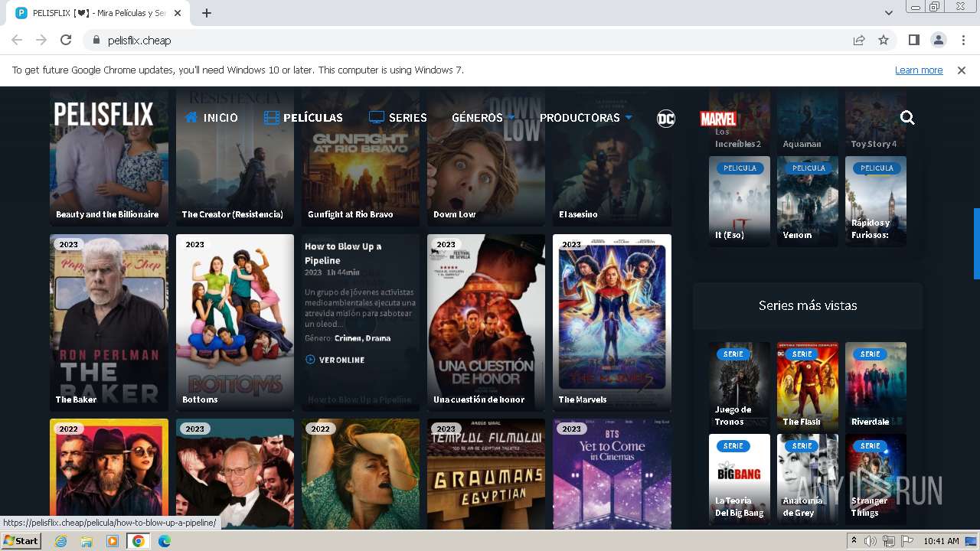Click the site search magnifier icon
The height and width of the screenshot is (551, 980).
click(907, 118)
